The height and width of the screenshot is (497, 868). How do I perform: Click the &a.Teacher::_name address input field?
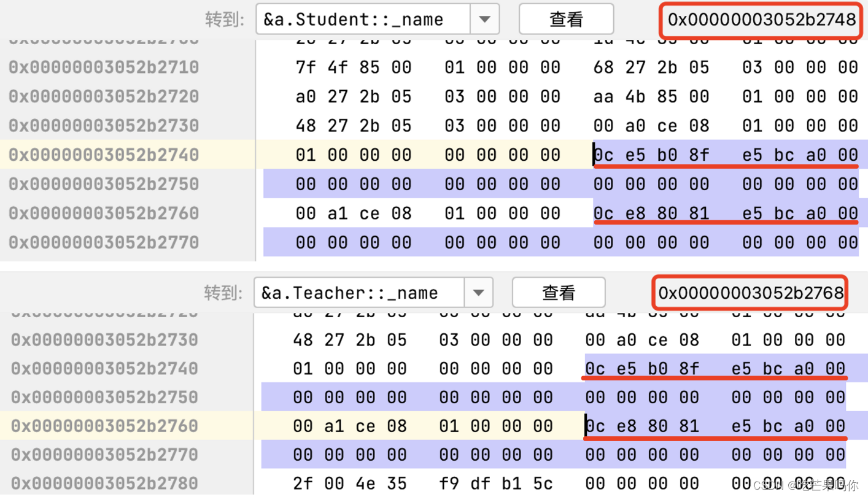[359, 293]
